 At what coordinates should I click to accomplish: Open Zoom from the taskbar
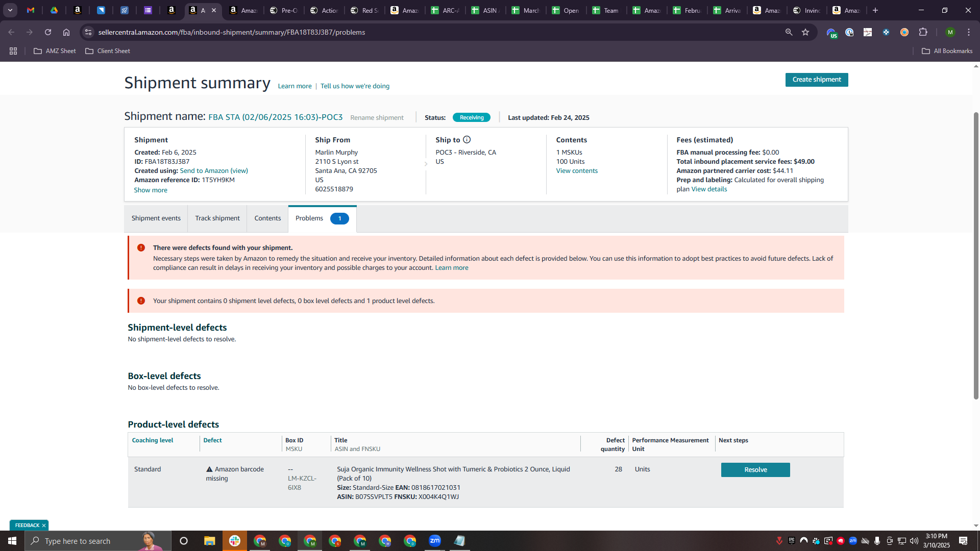(435, 541)
